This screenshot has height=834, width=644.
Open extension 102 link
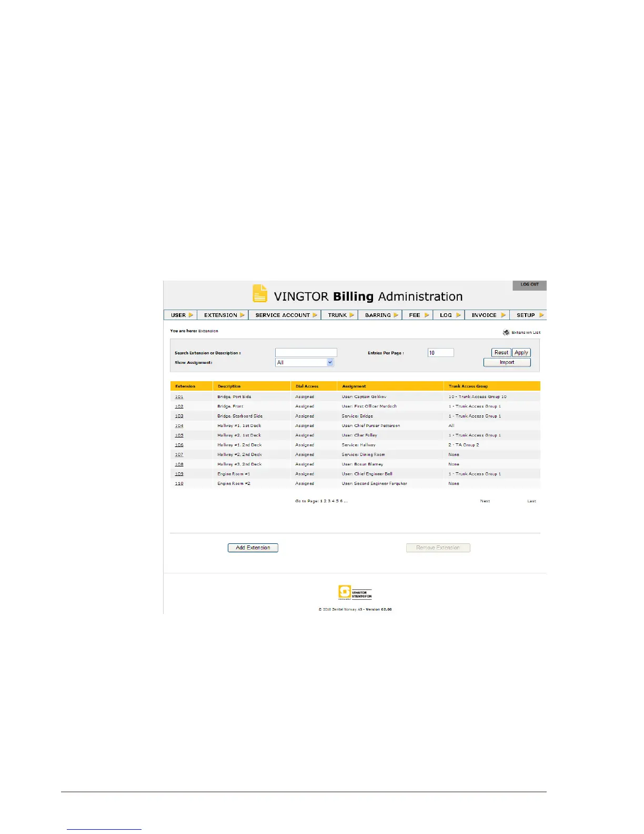pyautogui.click(x=179, y=406)
